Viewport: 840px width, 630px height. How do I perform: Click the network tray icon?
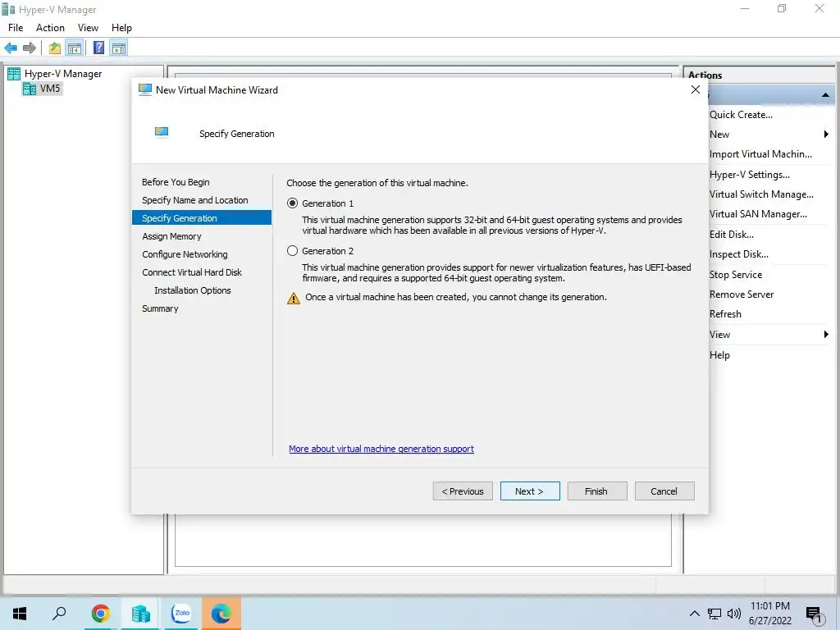click(714, 614)
